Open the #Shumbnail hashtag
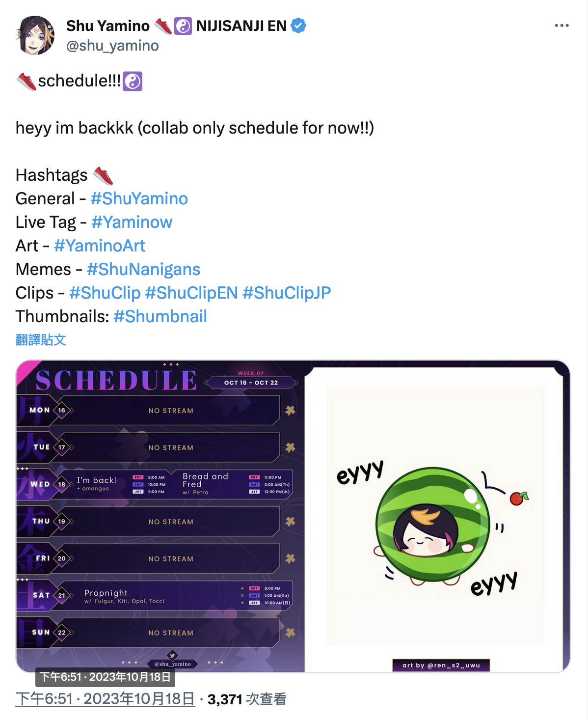This screenshot has width=588, height=720. [160, 316]
